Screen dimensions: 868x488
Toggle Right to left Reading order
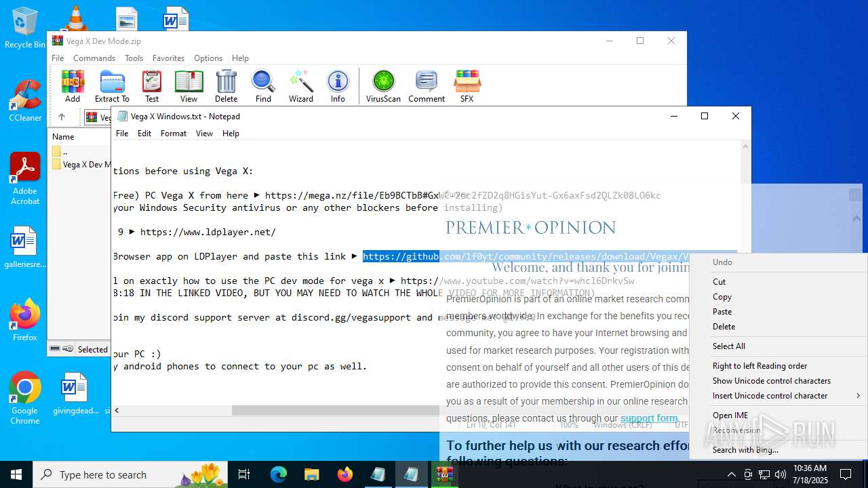point(778,366)
